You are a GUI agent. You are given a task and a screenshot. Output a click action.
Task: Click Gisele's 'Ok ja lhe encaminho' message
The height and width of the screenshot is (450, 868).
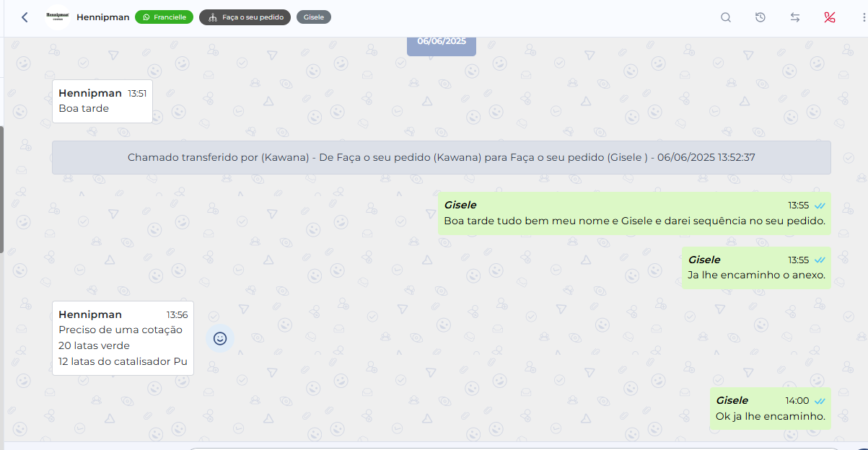[770, 408]
